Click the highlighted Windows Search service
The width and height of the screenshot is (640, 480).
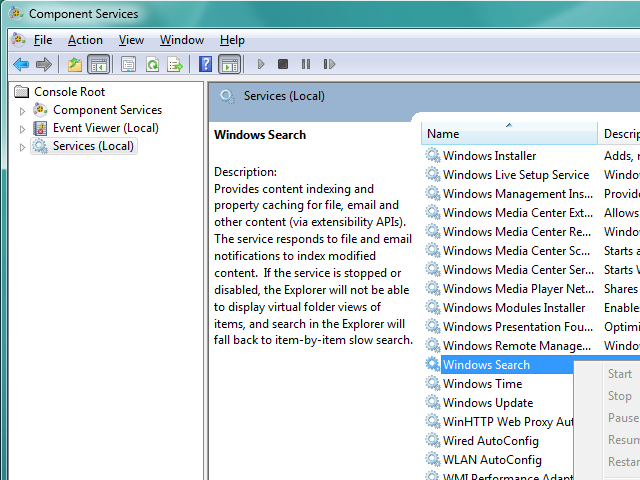(x=486, y=364)
